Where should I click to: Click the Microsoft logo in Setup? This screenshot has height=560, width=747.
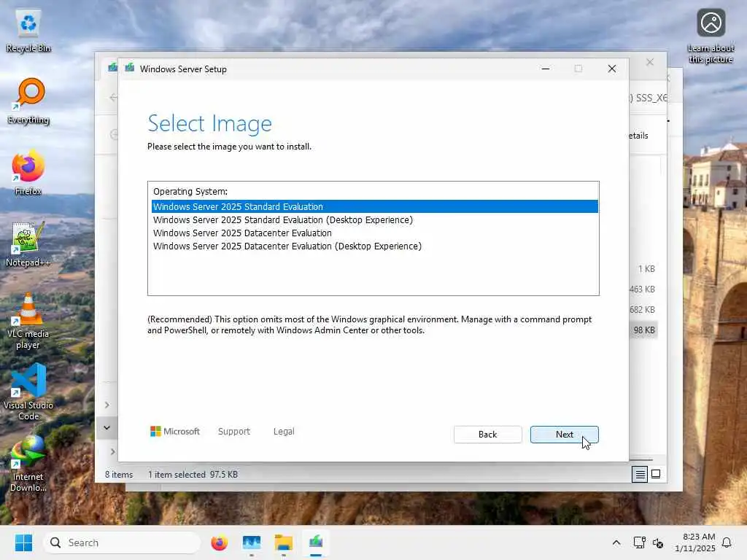[175, 432]
